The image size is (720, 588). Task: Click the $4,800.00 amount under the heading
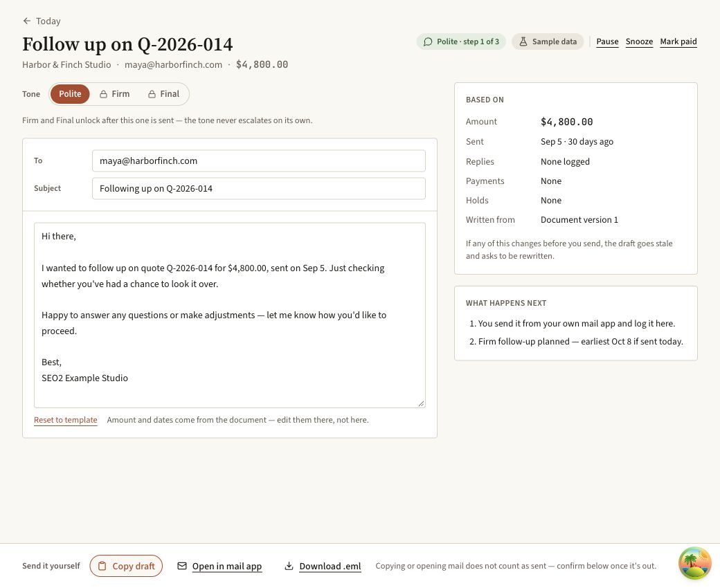click(262, 64)
